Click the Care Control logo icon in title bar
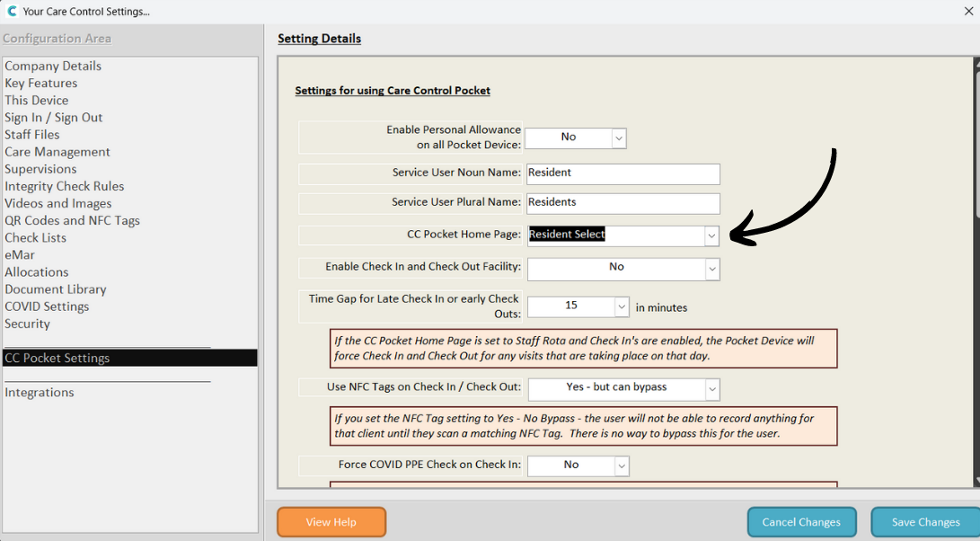Viewport: 980px width, 541px height. click(x=12, y=11)
